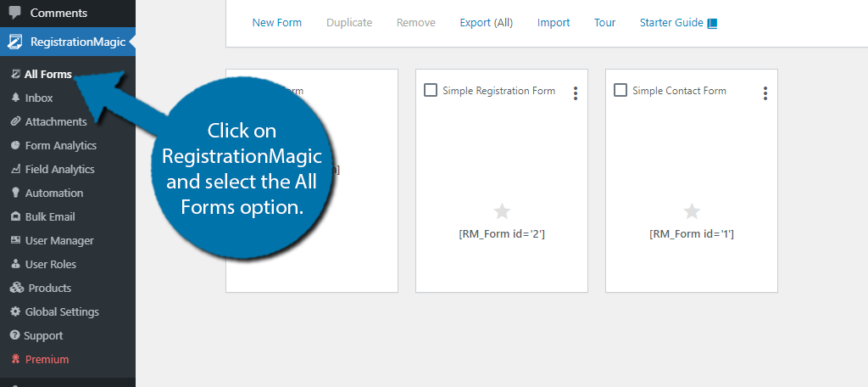
Task: Click the Starter Guide book icon
Action: coord(712,23)
